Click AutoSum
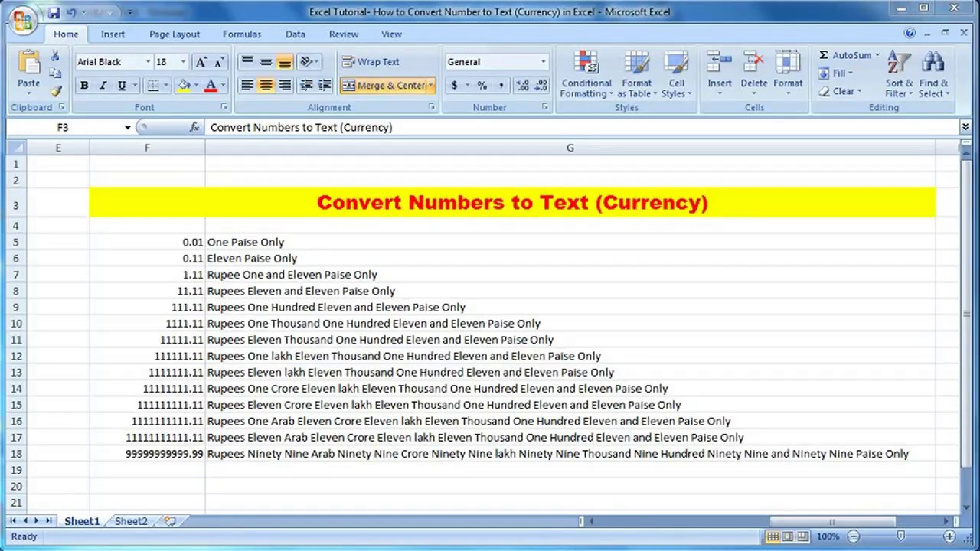 845,56
